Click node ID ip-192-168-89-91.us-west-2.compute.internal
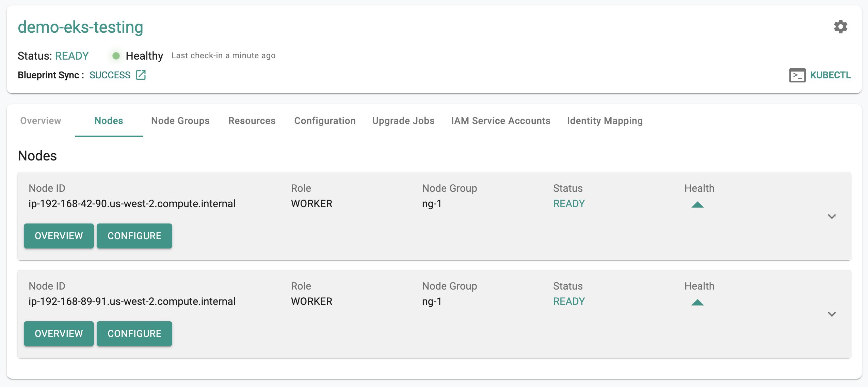Viewport: 868px width, 387px height. click(x=132, y=301)
